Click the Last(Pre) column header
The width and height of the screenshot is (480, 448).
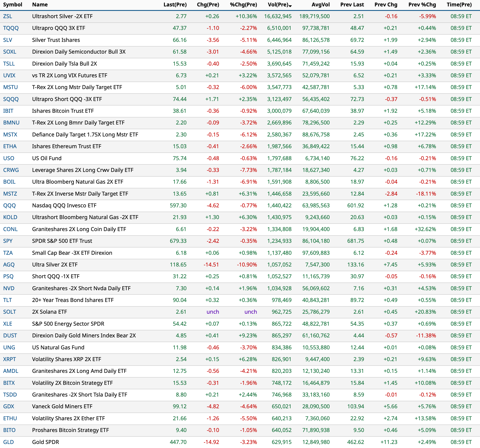click(x=175, y=4)
